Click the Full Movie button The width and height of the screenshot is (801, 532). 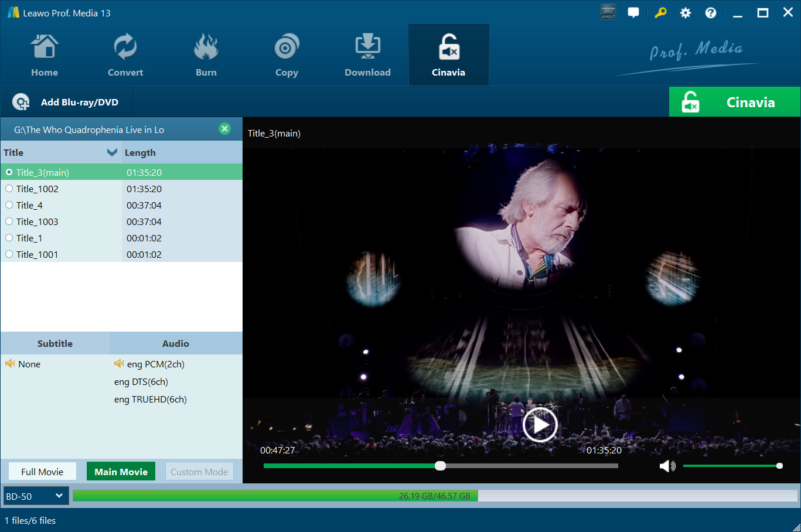(42, 472)
